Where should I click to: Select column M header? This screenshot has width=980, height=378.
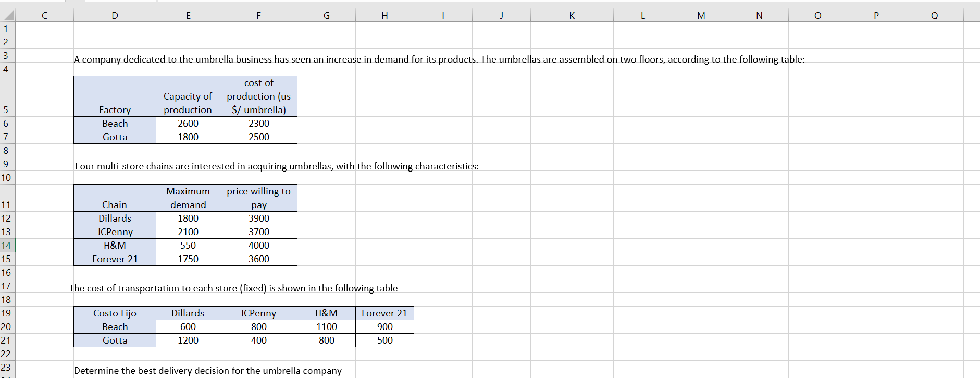(x=701, y=16)
